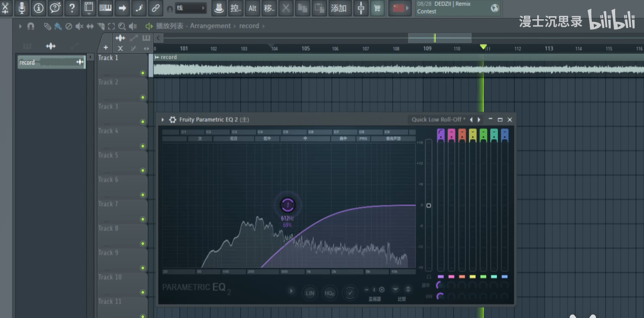The width and height of the screenshot is (644, 318).
Task: Open the China flag language dropdown
Action: (x=400, y=8)
